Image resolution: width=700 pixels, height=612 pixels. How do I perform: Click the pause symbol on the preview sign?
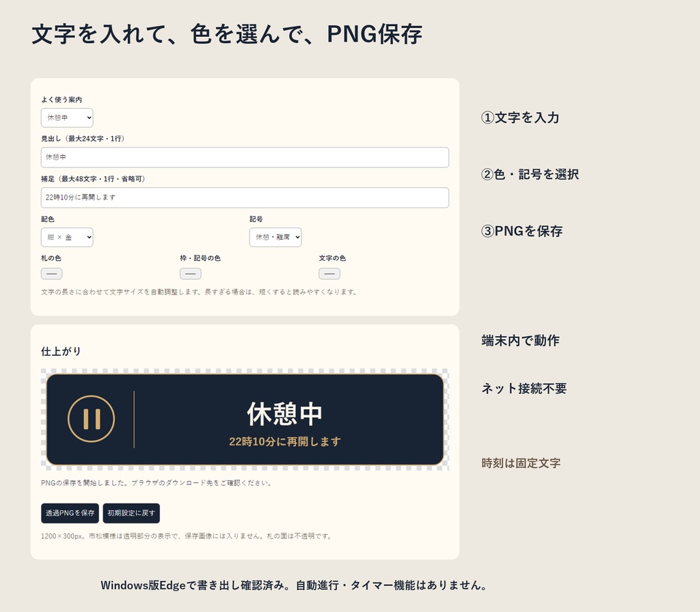pyautogui.click(x=92, y=419)
